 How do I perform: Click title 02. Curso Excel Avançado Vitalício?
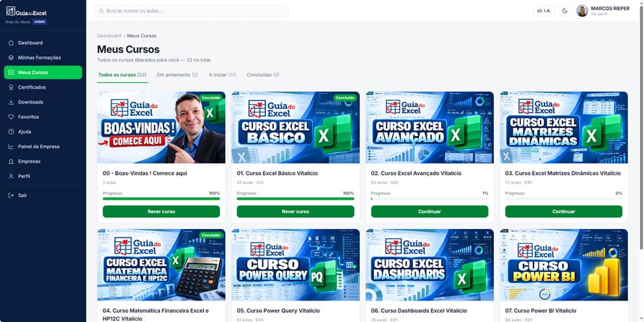416,173
